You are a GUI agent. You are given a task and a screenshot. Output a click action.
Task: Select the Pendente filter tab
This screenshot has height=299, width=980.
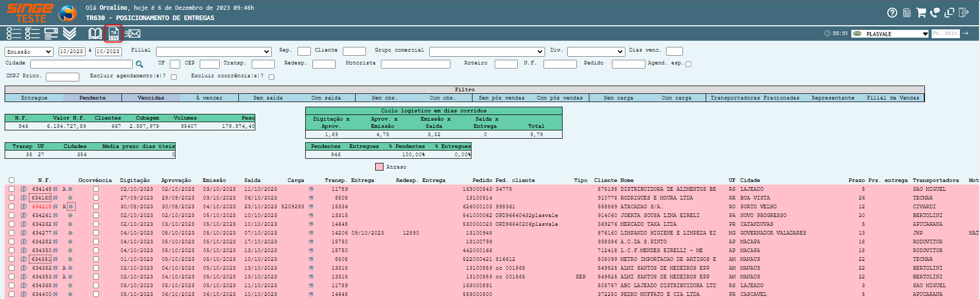tap(93, 98)
